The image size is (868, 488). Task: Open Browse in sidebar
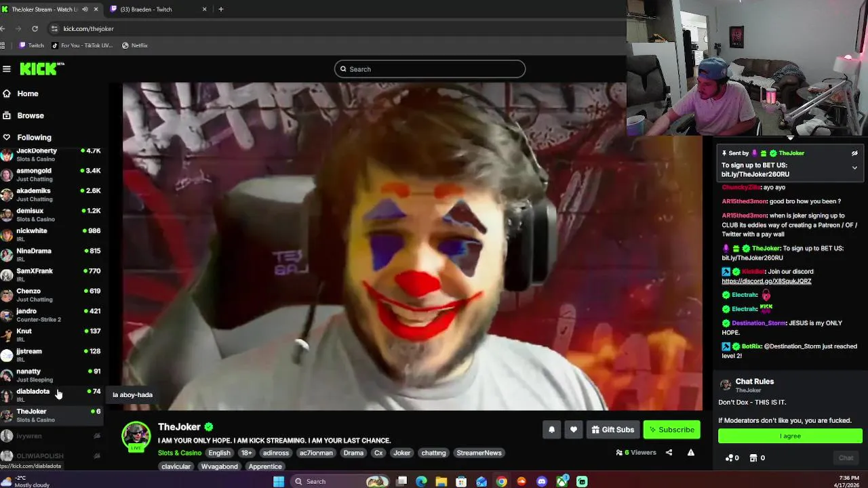(x=23, y=115)
